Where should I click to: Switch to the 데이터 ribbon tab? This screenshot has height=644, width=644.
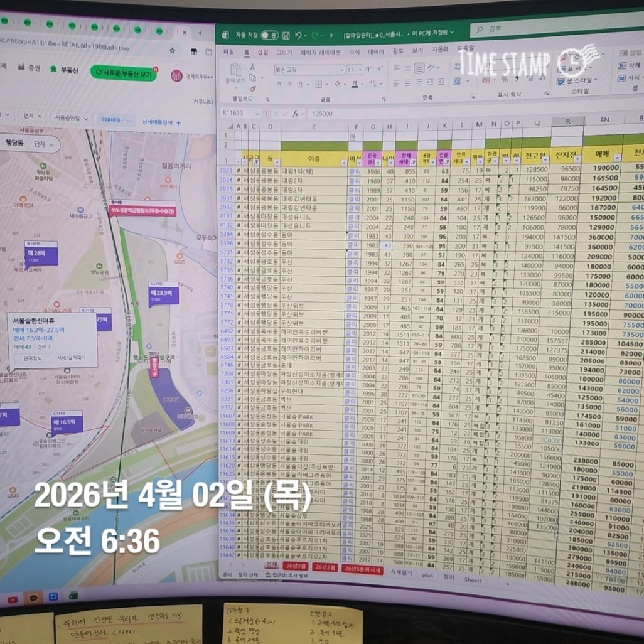375,51
